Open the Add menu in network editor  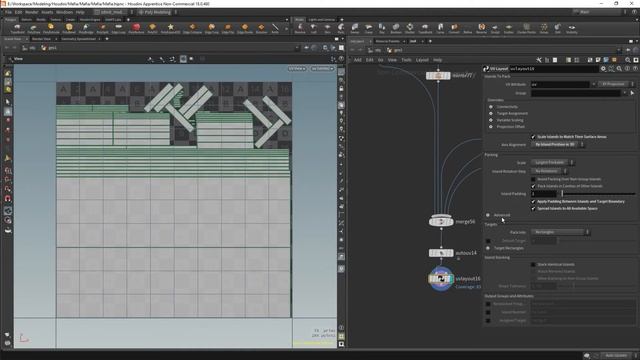pyautogui.click(x=358, y=60)
